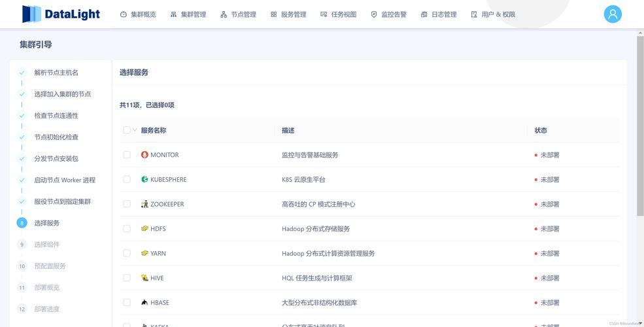Click the 监控告警 shield icon
The image size is (644, 327).
tap(374, 14)
